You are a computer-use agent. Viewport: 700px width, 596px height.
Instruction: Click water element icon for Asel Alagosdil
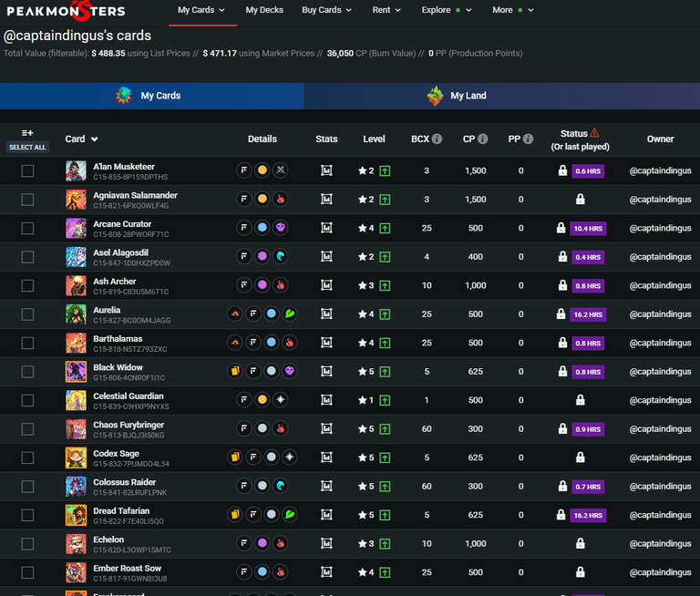pos(281,256)
